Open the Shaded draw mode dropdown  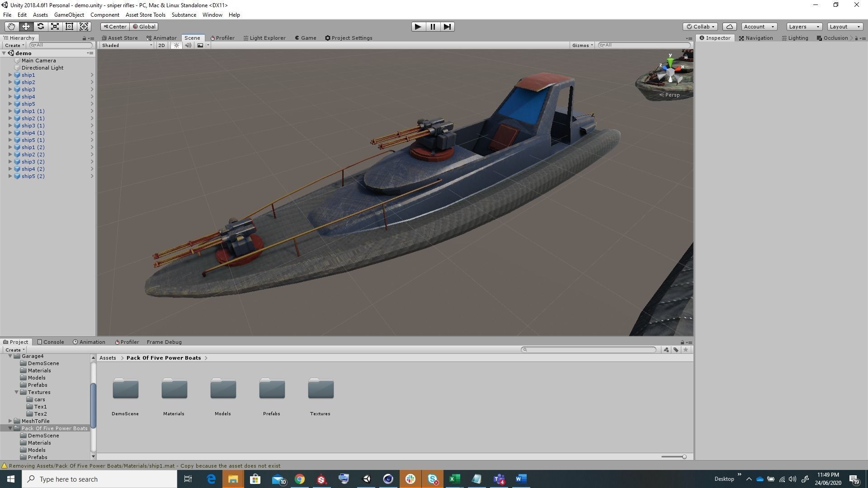(x=127, y=45)
